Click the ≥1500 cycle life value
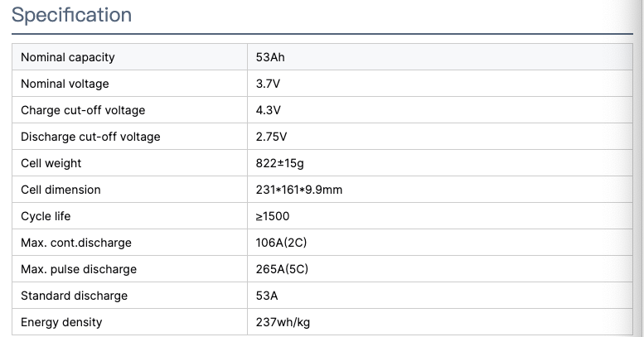644x337 pixels. coord(273,216)
